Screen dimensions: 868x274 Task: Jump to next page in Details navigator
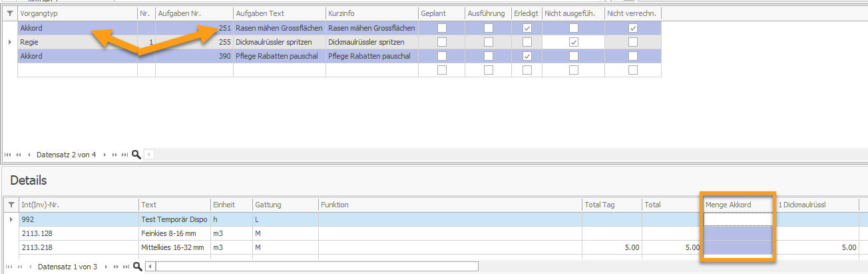pos(116,267)
